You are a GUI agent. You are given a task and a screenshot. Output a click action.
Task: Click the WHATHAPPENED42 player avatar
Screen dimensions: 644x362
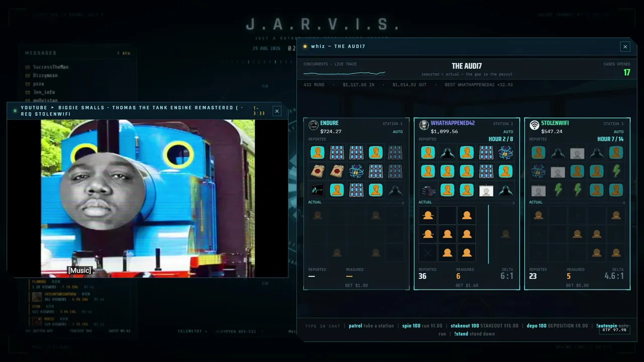424,125
